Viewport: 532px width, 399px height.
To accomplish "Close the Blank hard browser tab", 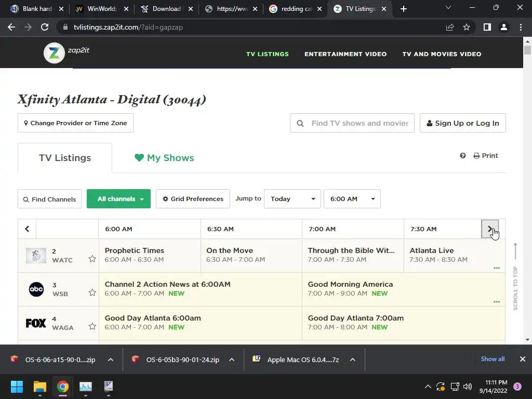I will point(61,9).
